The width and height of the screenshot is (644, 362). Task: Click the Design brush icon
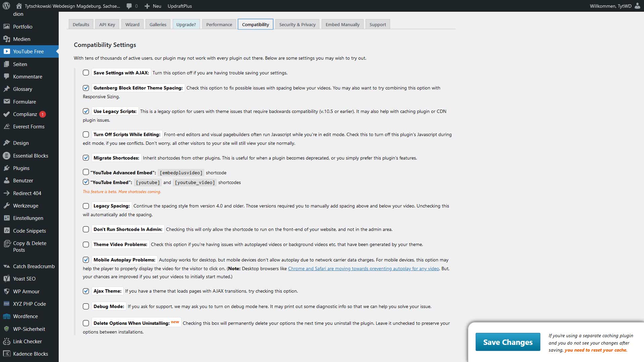click(x=6, y=143)
